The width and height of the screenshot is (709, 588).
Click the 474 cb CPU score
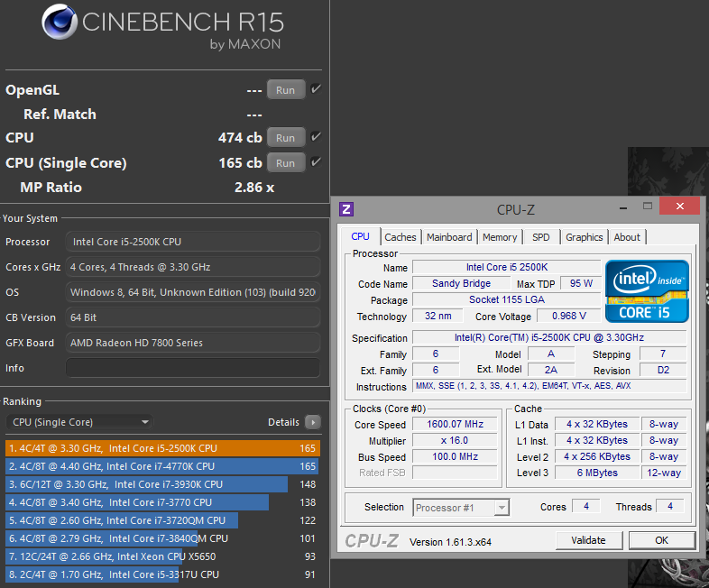[240, 138]
